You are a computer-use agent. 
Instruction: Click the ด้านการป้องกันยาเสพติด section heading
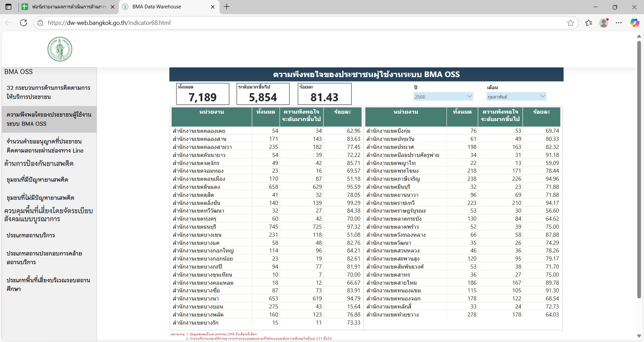click(x=39, y=164)
